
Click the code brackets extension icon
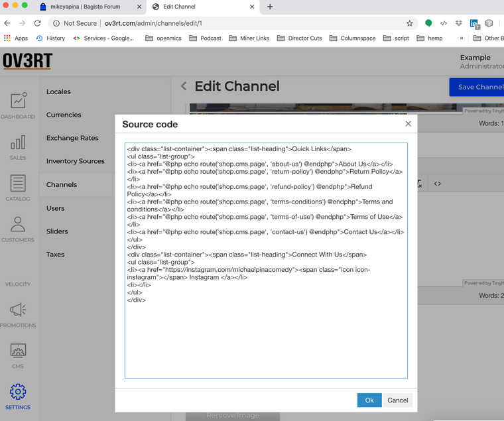pyautogui.click(x=444, y=23)
